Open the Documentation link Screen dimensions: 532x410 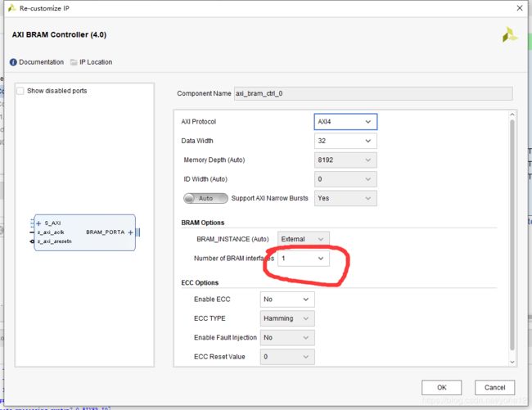click(42, 62)
